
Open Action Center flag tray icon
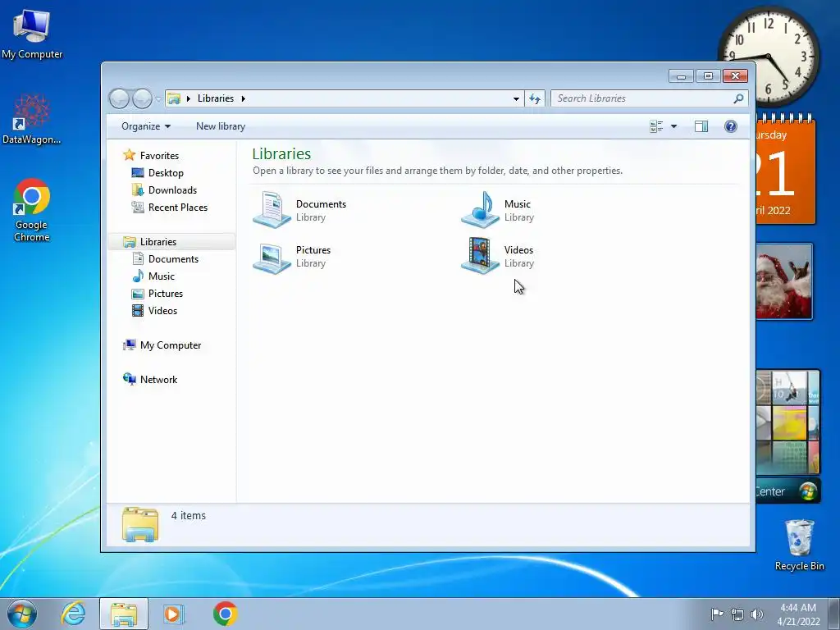coord(717,614)
